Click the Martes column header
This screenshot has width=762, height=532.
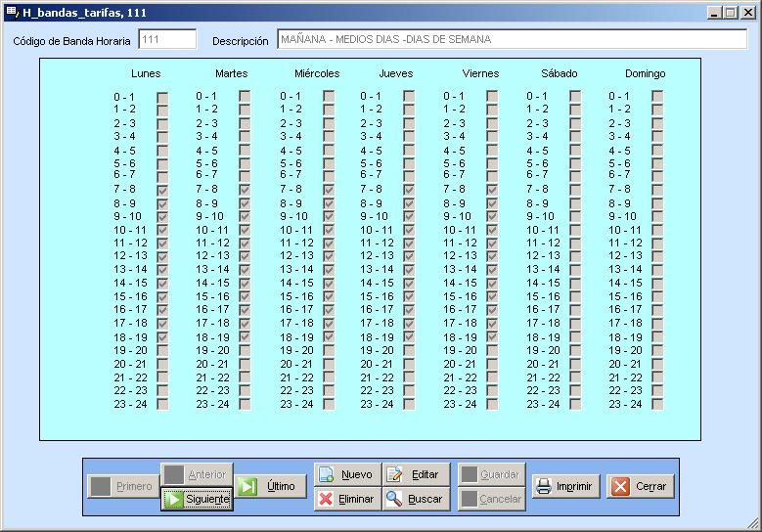click(231, 74)
